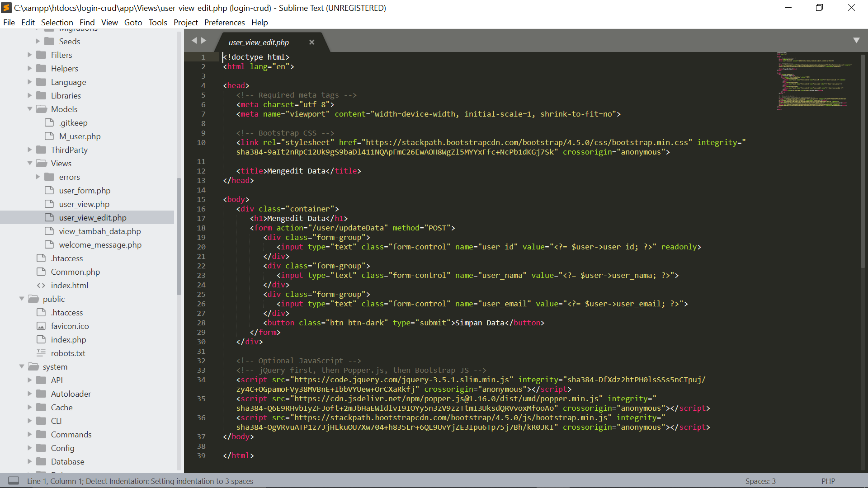Expand the Libraries folder
The width and height of the screenshot is (868, 488).
[x=30, y=95]
